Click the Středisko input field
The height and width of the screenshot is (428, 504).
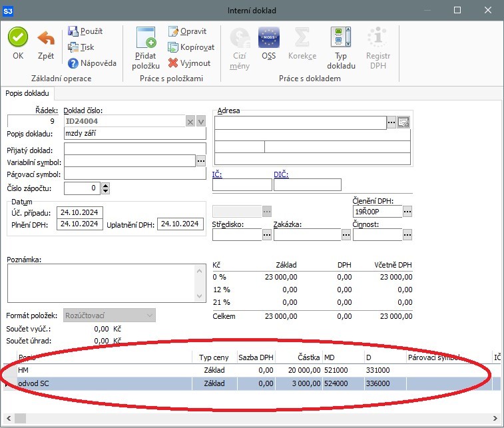tap(237, 235)
